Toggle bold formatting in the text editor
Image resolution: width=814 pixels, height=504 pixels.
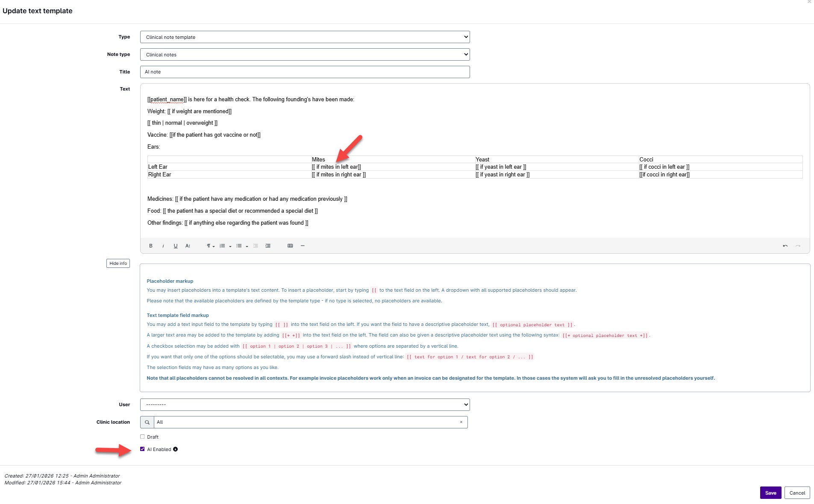[x=151, y=246]
